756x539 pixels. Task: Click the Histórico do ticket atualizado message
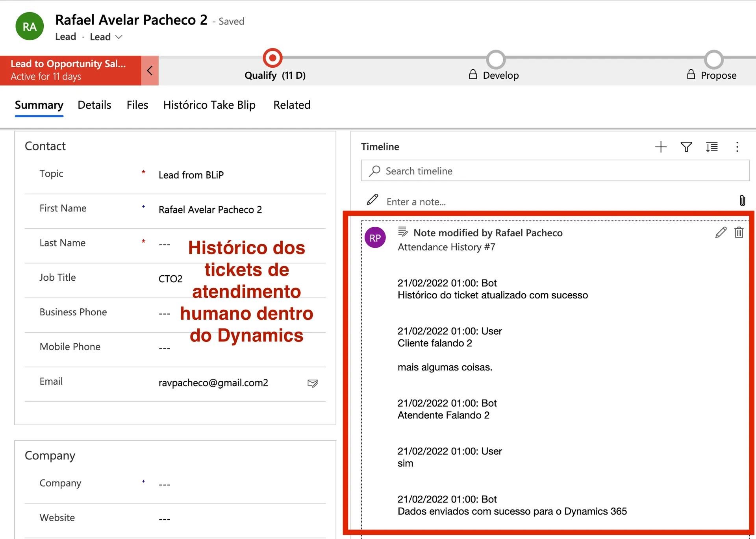pyautogui.click(x=493, y=295)
